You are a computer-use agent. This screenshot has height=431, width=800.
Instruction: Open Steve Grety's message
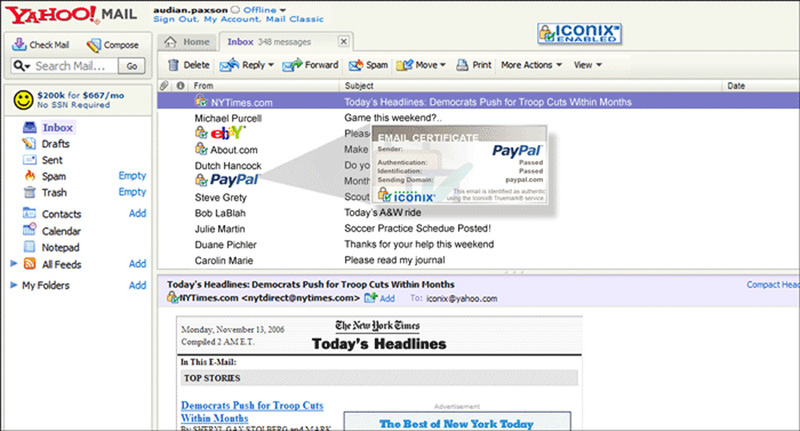click(x=220, y=197)
